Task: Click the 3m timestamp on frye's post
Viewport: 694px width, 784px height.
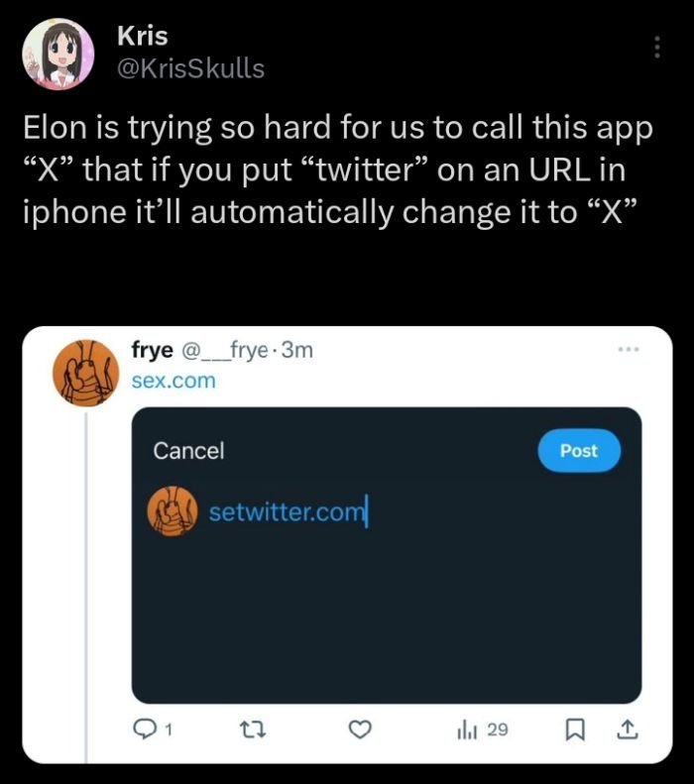Action: [x=296, y=350]
